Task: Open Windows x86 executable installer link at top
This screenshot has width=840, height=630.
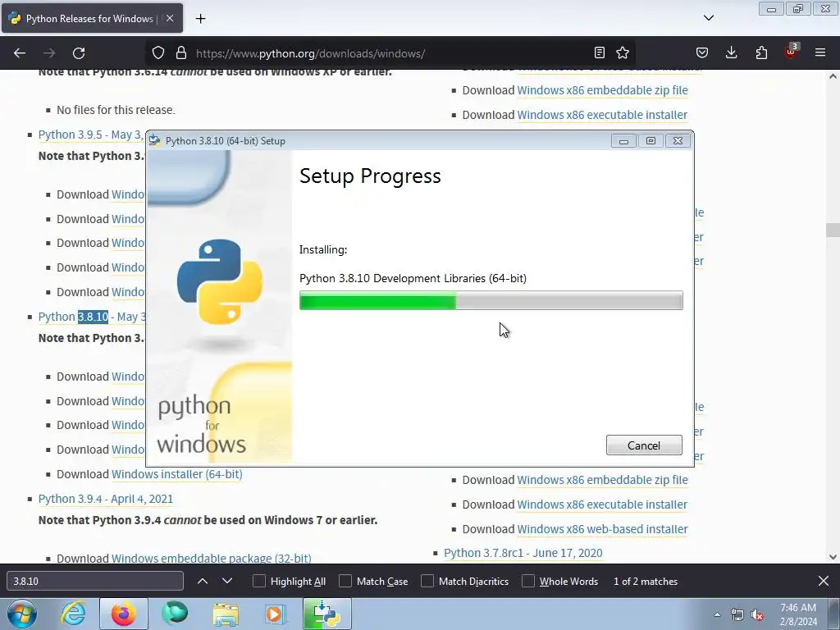Action: click(x=602, y=115)
